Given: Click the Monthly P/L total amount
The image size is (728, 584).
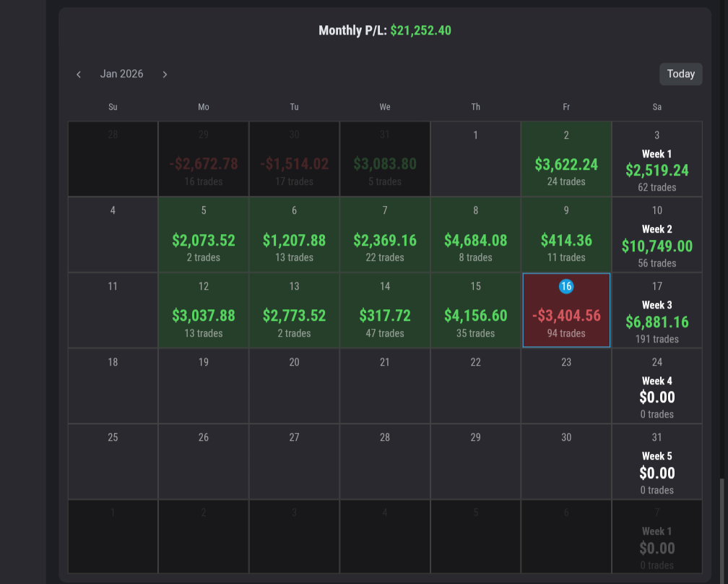Looking at the screenshot, I should tap(420, 30).
